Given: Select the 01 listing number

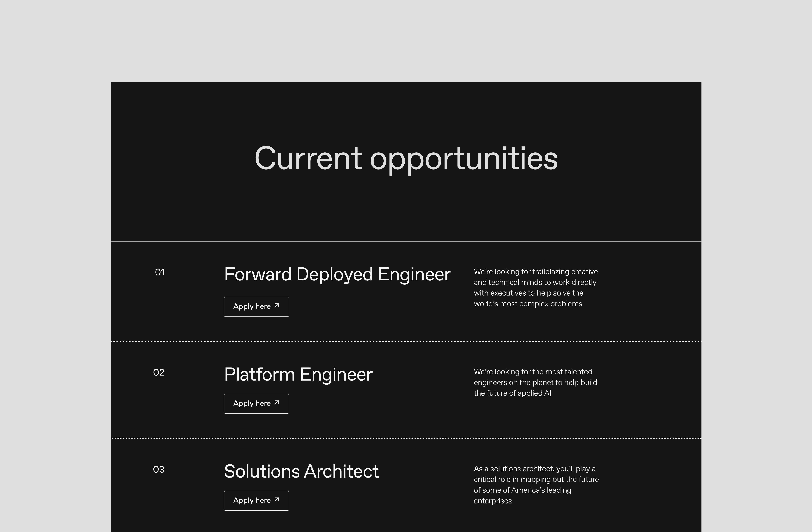Looking at the screenshot, I should pyautogui.click(x=159, y=272).
